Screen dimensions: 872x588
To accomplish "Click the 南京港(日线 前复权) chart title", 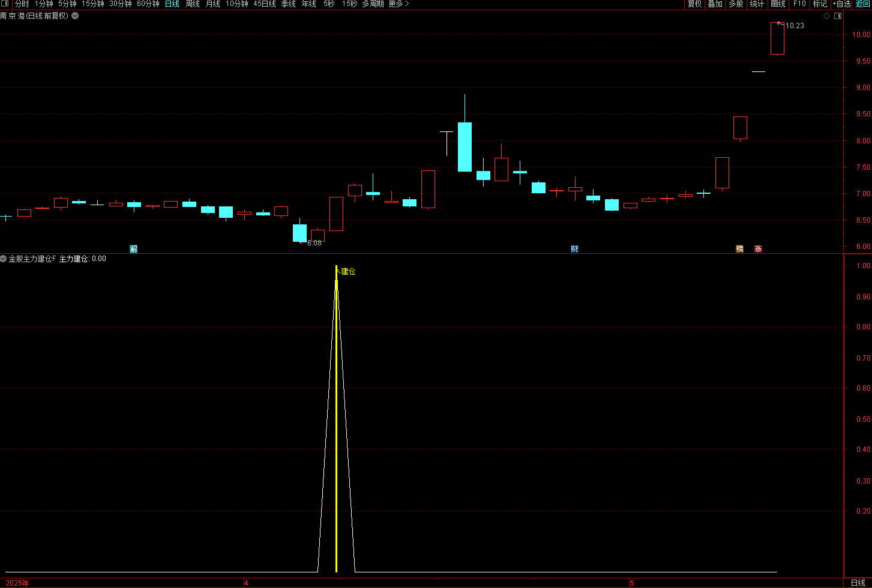I will 34,16.
